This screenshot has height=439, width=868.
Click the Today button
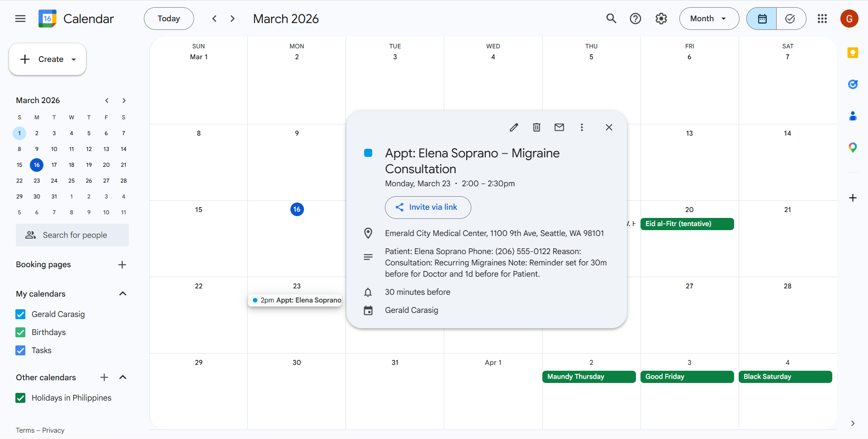point(169,19)
